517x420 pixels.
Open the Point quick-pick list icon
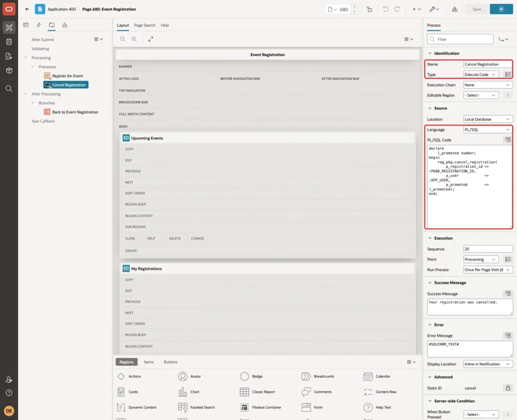pos(508,259)
